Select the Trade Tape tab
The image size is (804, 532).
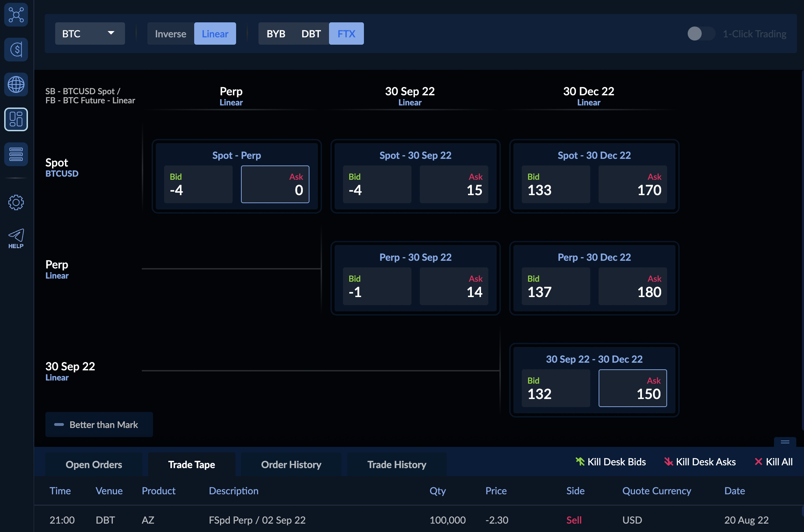pyautogui.click(x=191, y=464)
